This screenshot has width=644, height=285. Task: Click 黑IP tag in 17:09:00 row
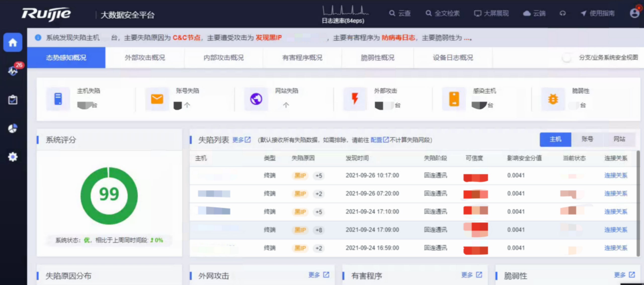coord(300,230)
